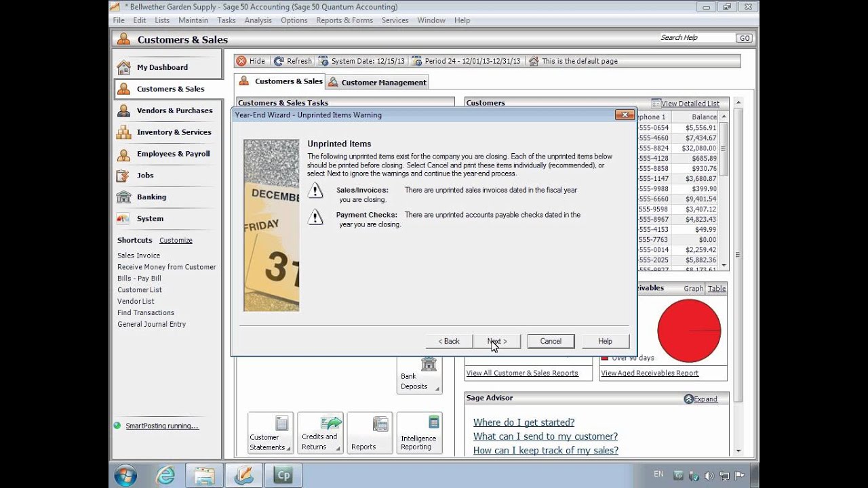Click Help in Year-End Wizard
The image size is (868, 488).
tap(606, 341)
